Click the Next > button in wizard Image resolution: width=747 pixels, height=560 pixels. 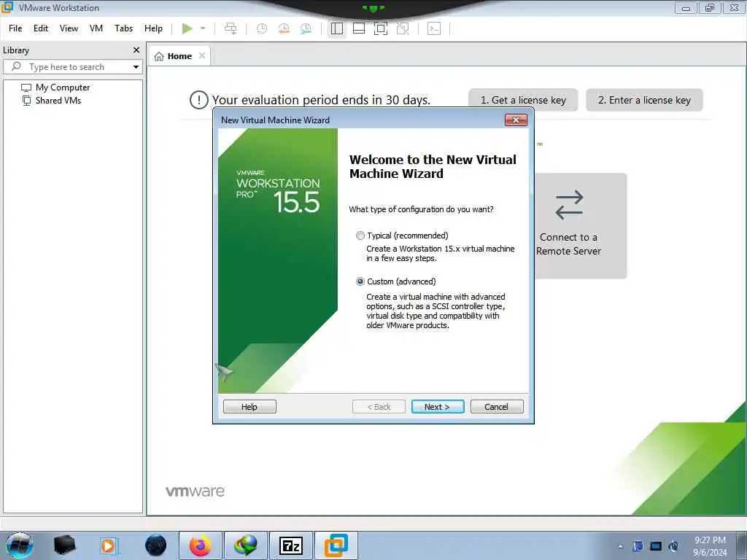438,407
